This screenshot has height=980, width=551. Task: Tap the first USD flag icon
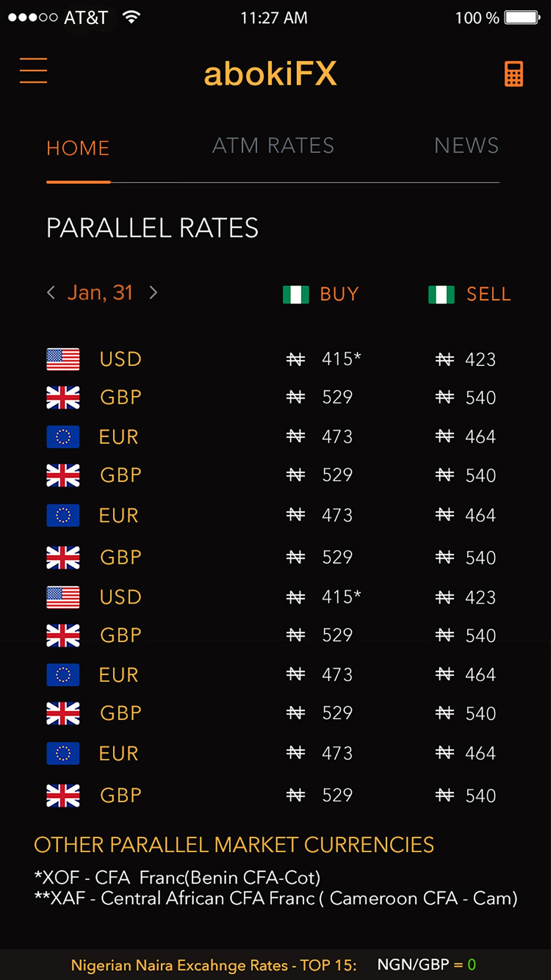[63, 359]
